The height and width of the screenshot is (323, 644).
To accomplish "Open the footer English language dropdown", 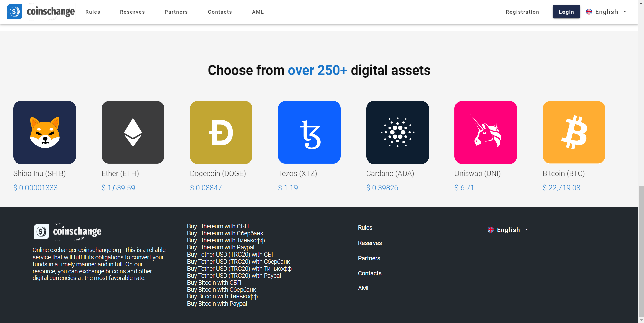I will (x=508, y=230).
